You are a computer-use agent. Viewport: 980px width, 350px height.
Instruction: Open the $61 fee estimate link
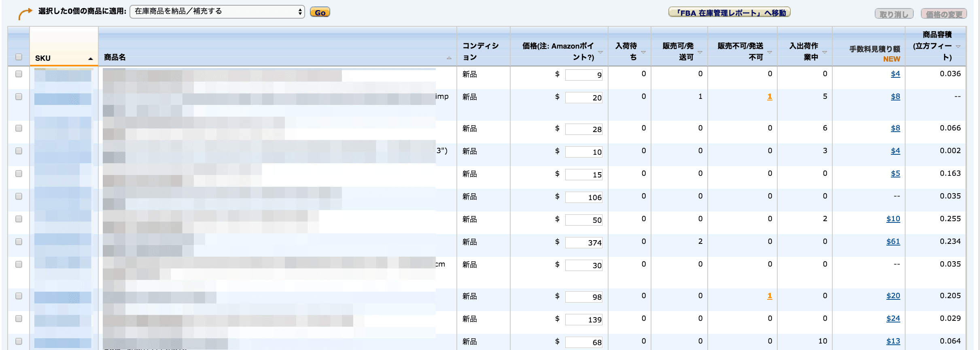[893, 241]
